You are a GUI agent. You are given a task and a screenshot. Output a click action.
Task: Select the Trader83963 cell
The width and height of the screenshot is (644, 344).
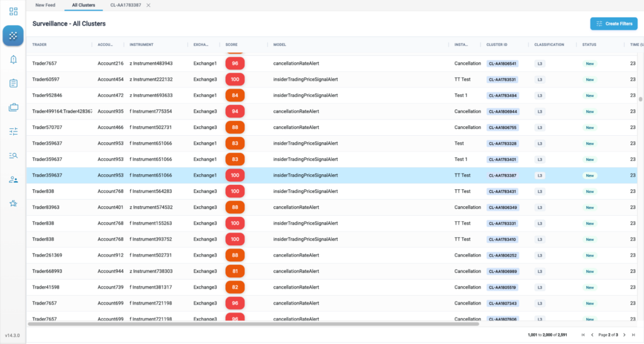point(45,208)
